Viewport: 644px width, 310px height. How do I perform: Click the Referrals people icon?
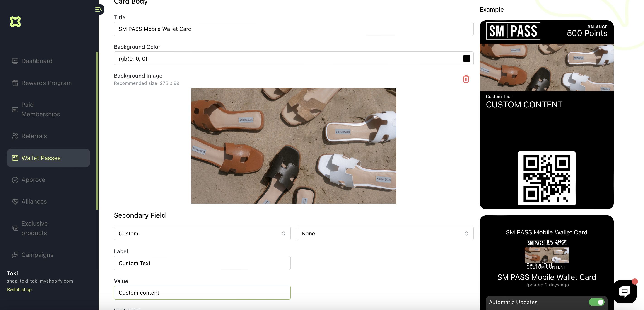[15, 136]
